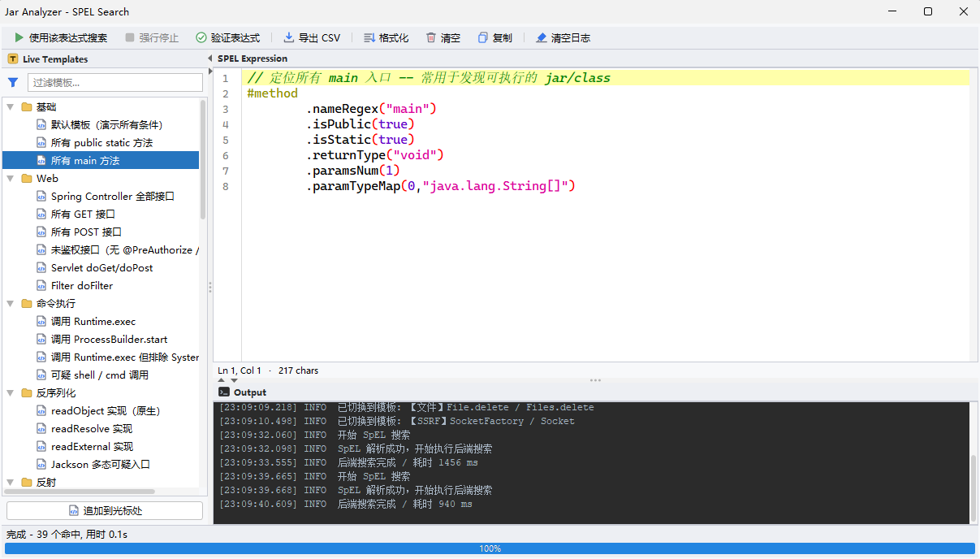The image size is (980, 559).
Task: Click line 2 #method in editor
Action: click(x=273, y=93)
